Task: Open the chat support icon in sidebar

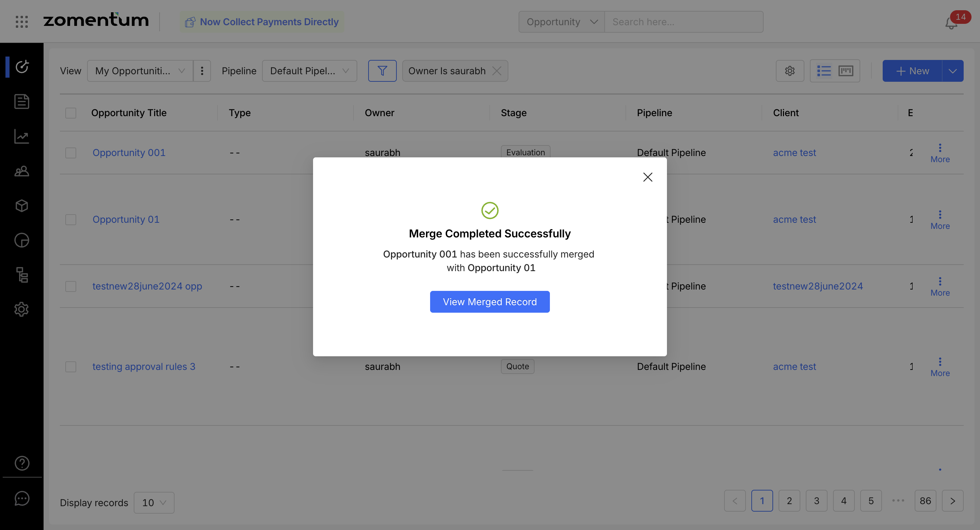Action: tap(22, 498)
